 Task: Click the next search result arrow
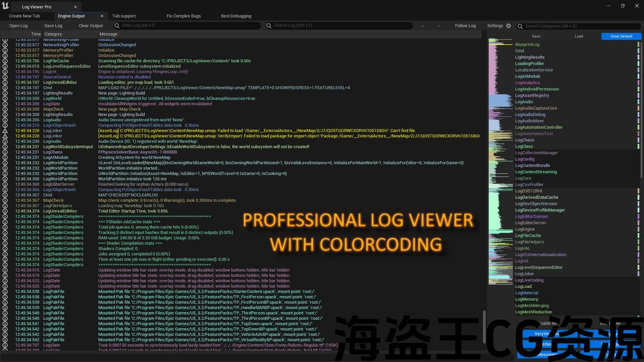click(x=439, y=26)
